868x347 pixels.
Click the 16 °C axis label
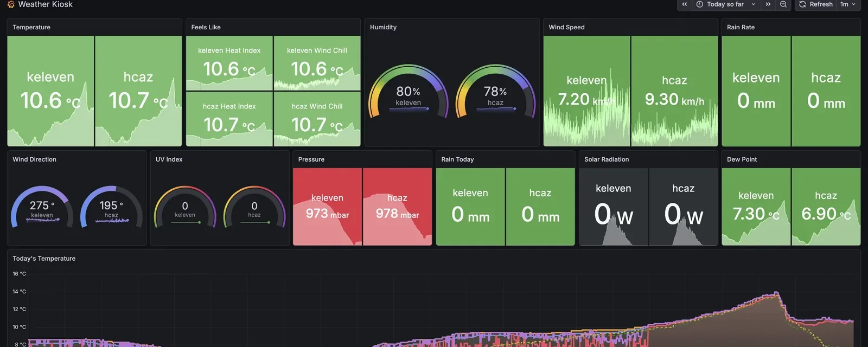click(x=19, y=274)
